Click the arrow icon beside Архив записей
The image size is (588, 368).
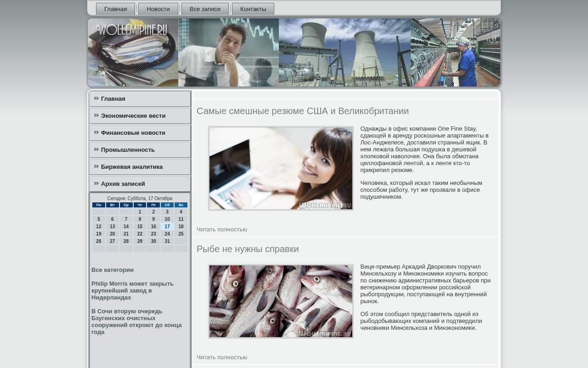[x=96, y=183]
